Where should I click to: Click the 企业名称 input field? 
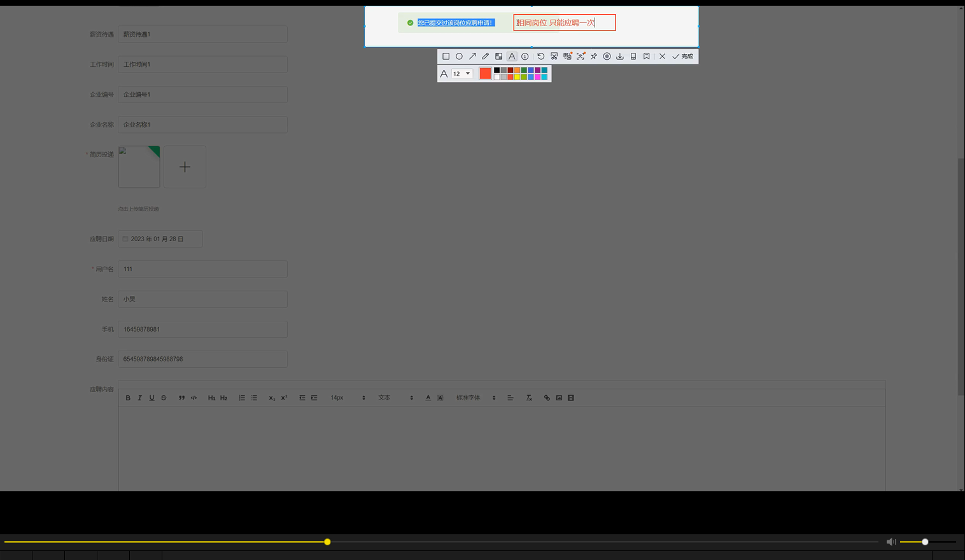(x=202, y=125)
